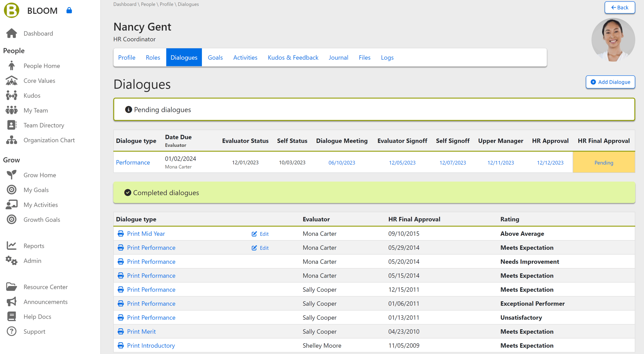Viewport: 644px width, 354px height.
Task: Open the Support question mark icon
Action: [12, 331]
